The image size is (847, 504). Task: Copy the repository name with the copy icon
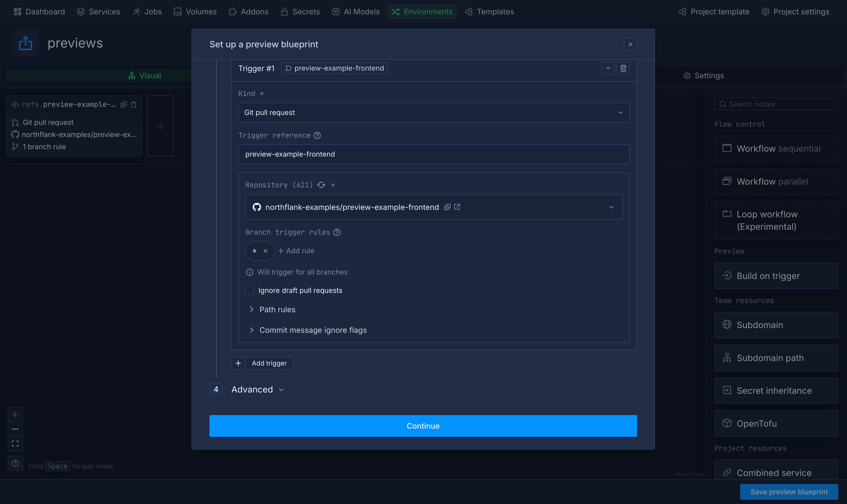click(447, 207)
